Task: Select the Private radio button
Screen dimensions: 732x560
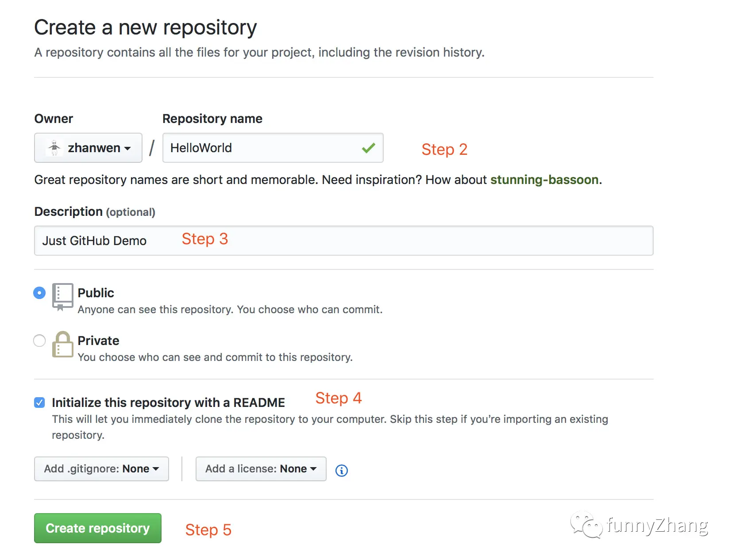Action: pos(39,341)
